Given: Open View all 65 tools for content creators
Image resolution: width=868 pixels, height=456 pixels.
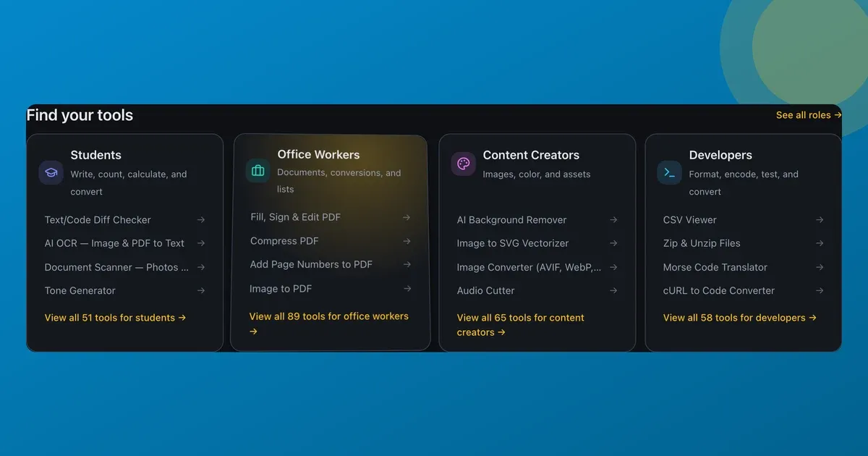Looking at the screenshot, I should [x=521, y=325].
